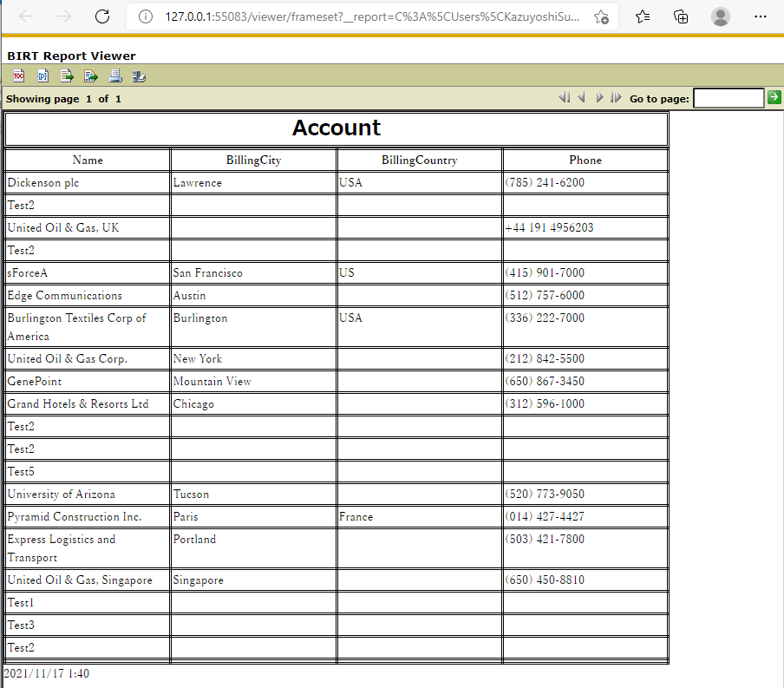
Task: Click the Account report title
Action: (x=336, y=128)
